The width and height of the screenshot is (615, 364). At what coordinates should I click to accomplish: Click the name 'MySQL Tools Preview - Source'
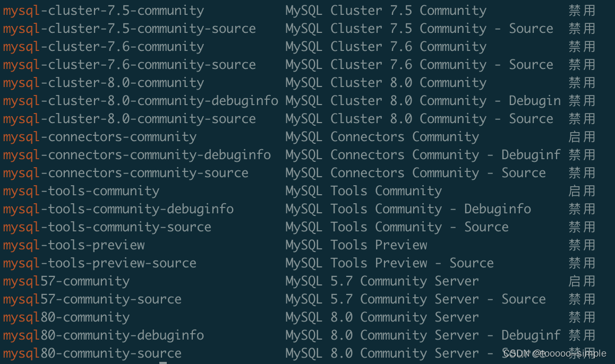tap(389, 263)
